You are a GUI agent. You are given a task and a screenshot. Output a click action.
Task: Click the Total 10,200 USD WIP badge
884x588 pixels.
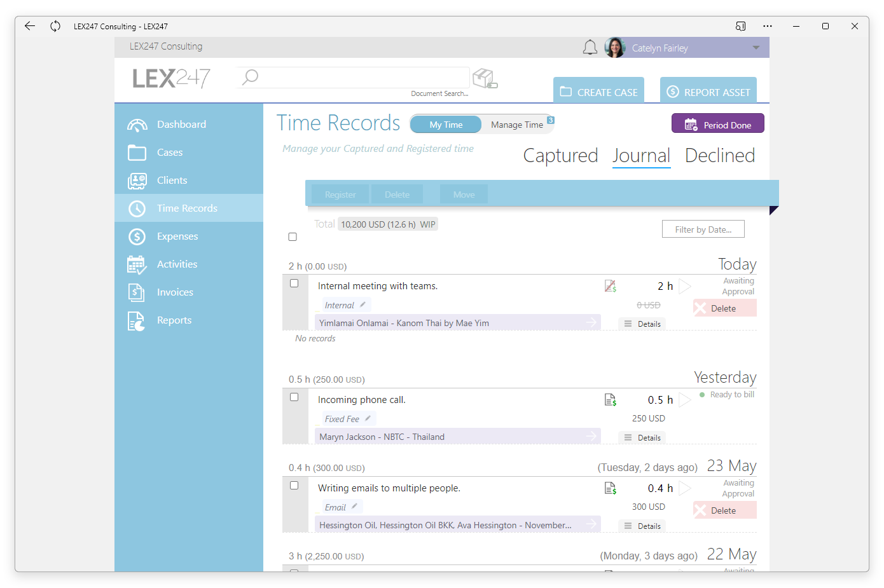click(x=388, y=224)
